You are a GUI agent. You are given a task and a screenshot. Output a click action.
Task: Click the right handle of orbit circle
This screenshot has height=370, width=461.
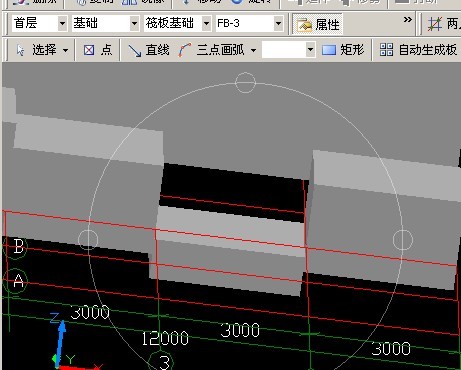coord(403,240)
